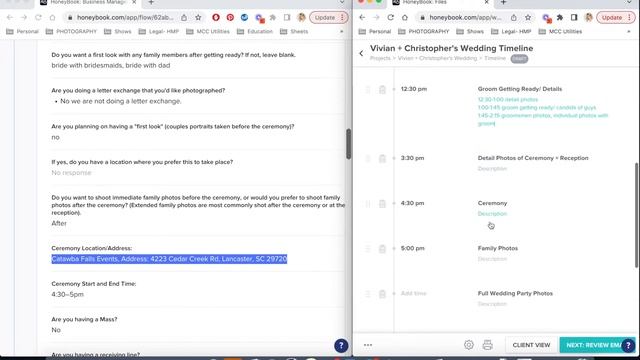
Task: Edit the Ceremony description field
Action: point(492,214)
